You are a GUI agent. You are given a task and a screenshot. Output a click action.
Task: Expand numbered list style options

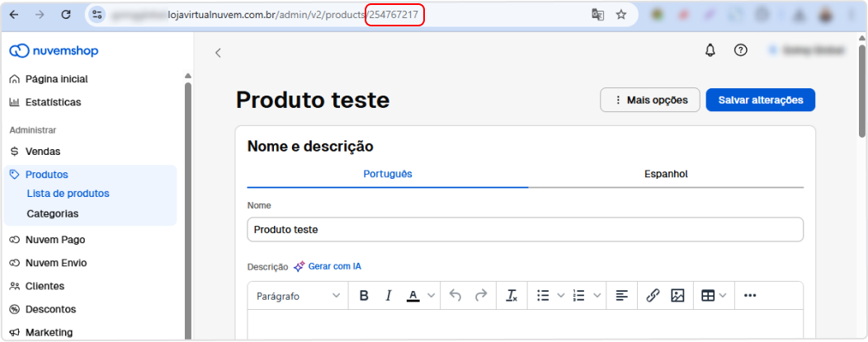[597, 296]
